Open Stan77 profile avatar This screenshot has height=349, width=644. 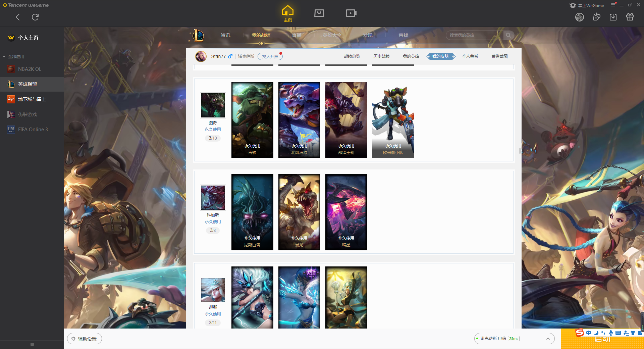pyautogui.click(x=201, y=56)
